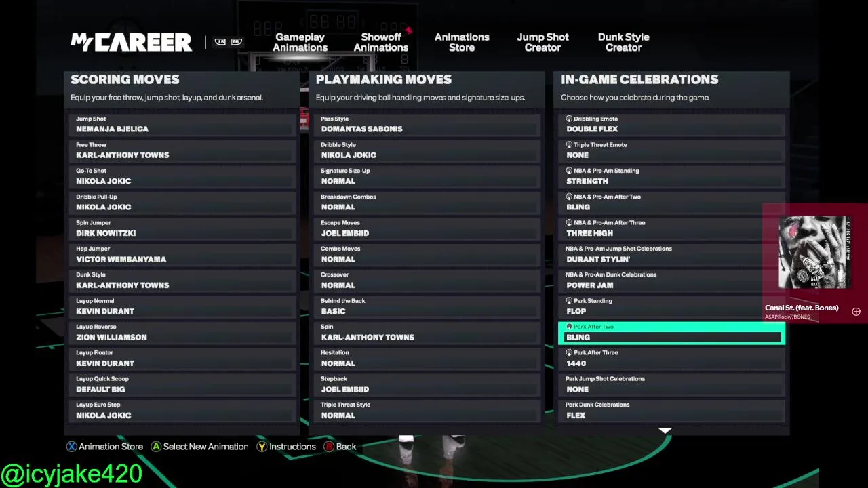The height and width of the screenshot is (488, 868).
Task: Click the A$AP Rocky, BONES artist text
Action: 787,317
